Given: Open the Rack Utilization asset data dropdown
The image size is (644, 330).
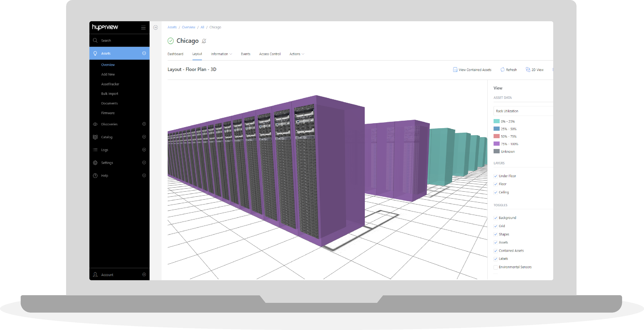Looking at the screenshot, I should (x=522, y=111).
